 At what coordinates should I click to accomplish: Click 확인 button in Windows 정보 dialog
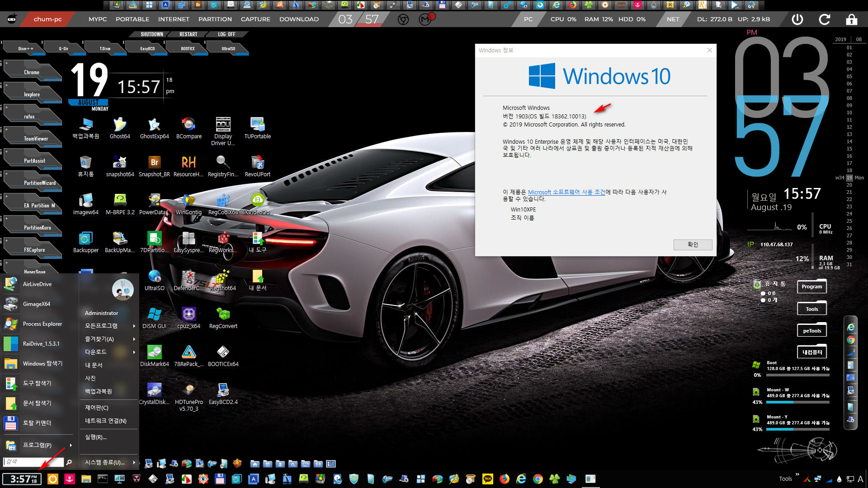click(x=693, y=244)
